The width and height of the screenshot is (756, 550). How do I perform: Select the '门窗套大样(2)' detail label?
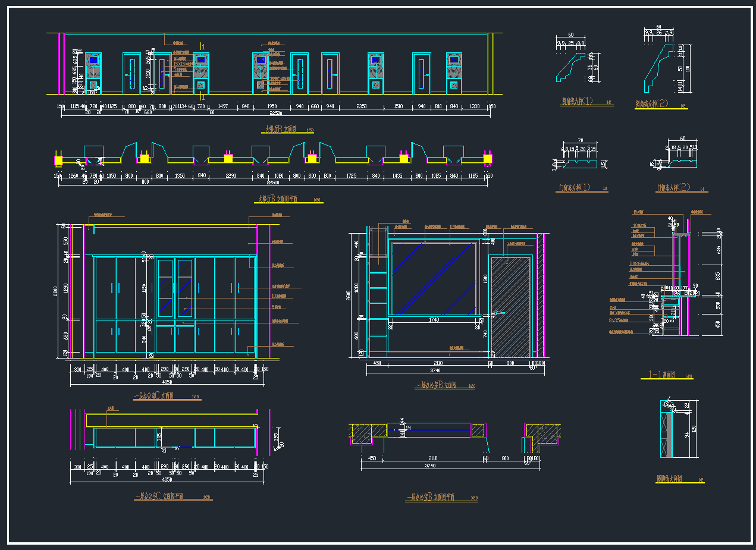tap(674, 188)
